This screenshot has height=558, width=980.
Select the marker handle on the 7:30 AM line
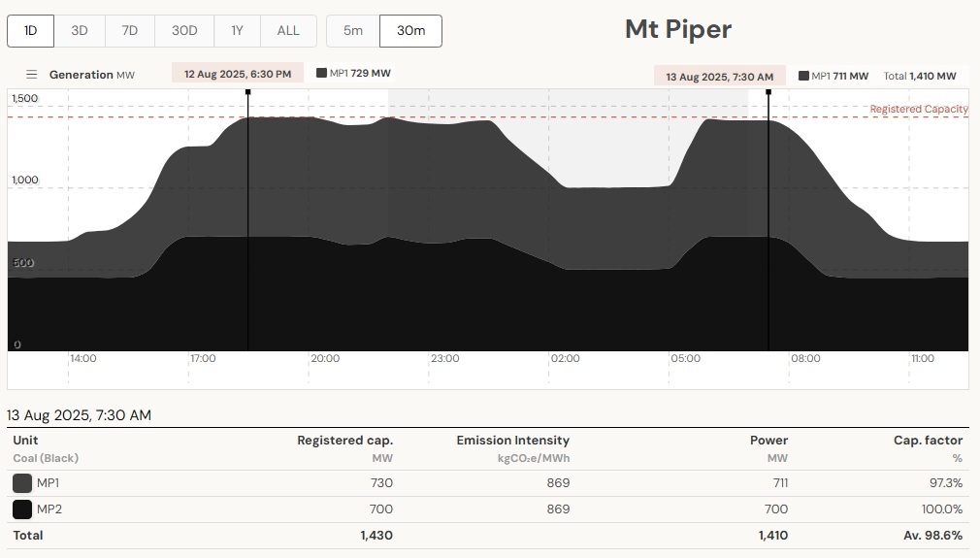tap(768, 92)
